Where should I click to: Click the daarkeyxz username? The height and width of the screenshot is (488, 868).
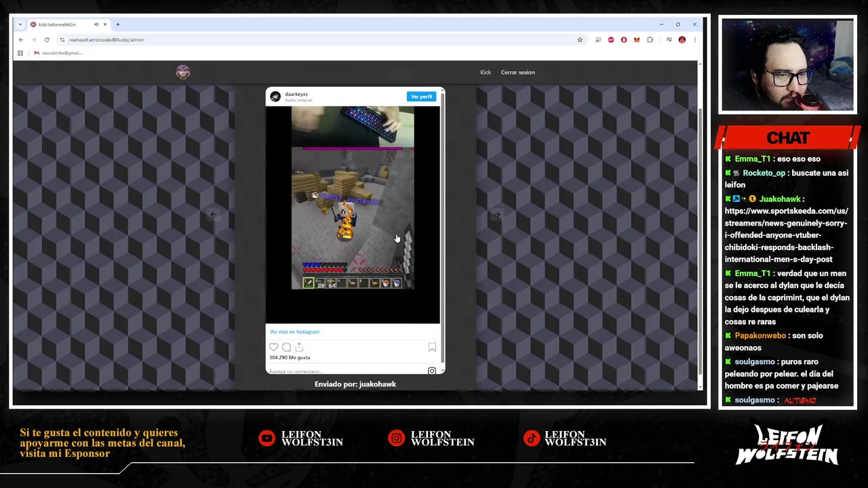[296, 94]
